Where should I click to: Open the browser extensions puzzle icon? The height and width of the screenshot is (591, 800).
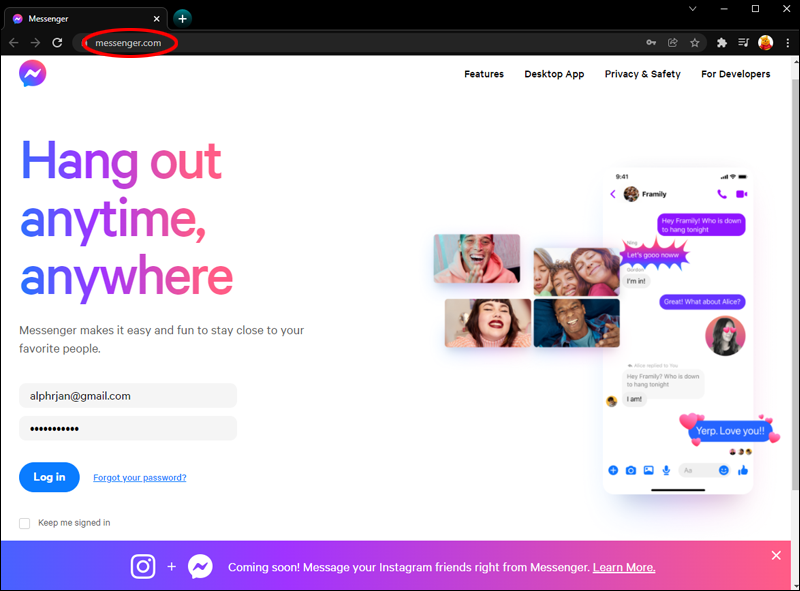721,43
